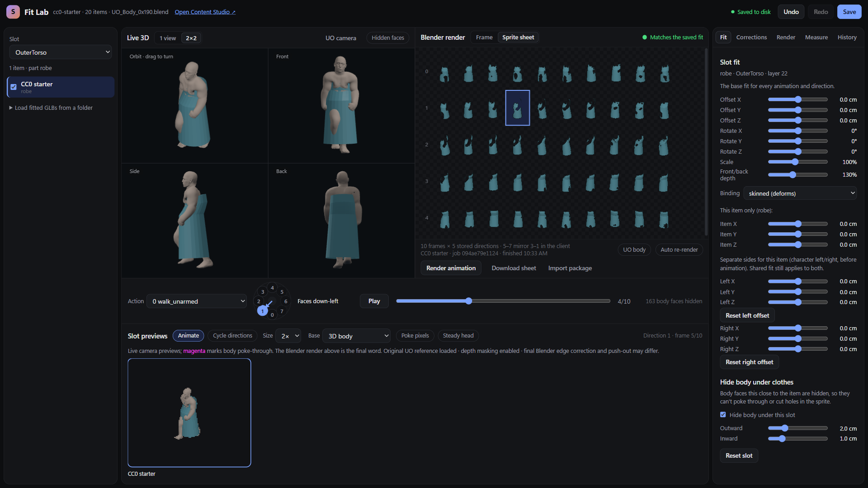This screenshot has height=488, width=868.
Task: Open the History tab
Action: (847, 38)
